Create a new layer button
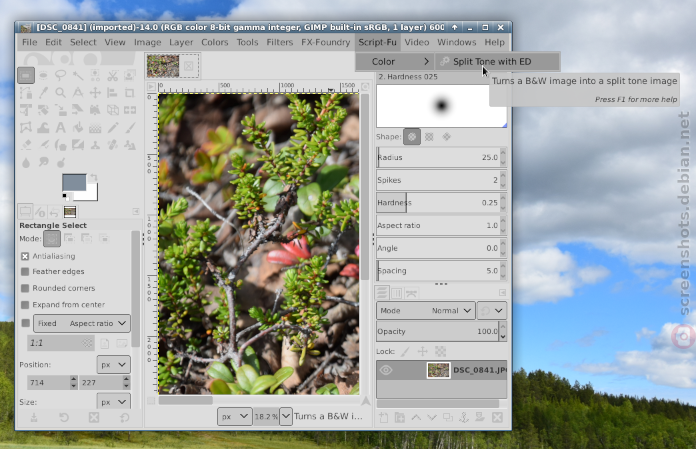Viewport: 696px width, 449px height. [384, 417]
